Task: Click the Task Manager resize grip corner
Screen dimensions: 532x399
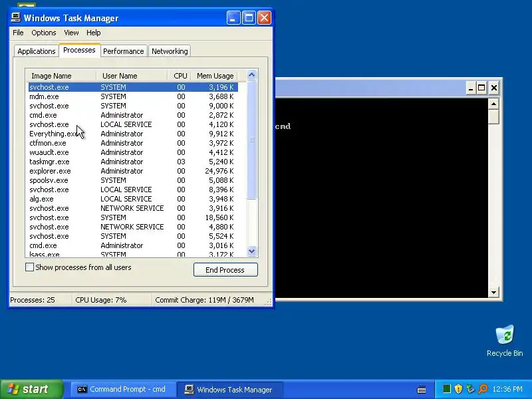Action: (269, 302)
